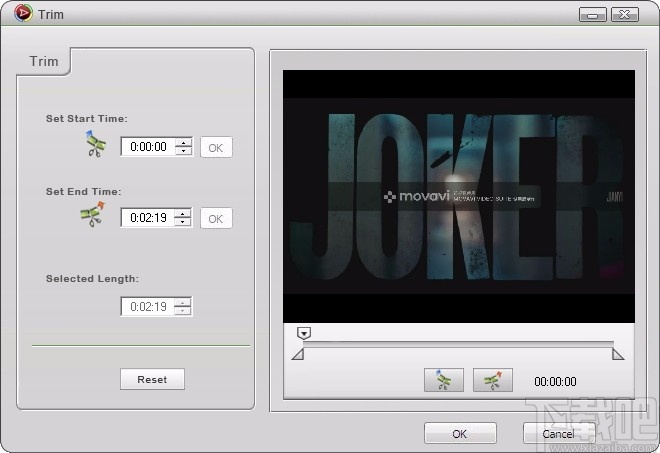Click the left trim start triangle handle

pos(298,354)
